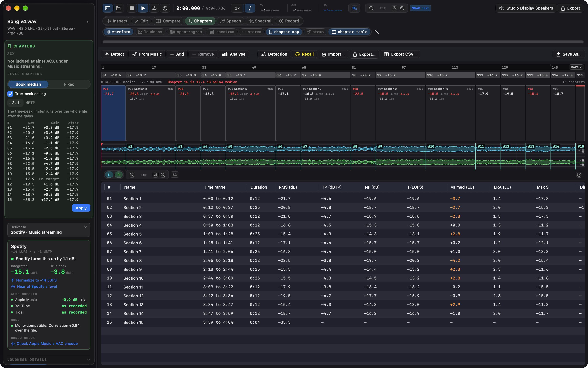588x368 pixels.
Task: Click the #8 chapter marker on waveform
Action: coord(355,146)
